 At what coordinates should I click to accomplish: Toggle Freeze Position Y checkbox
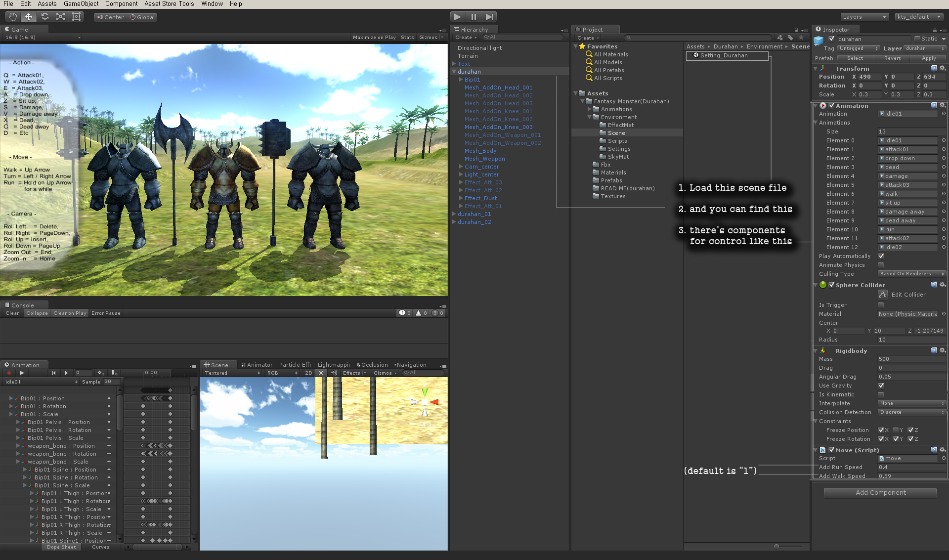pyautogui.click(x=896, y=430)
